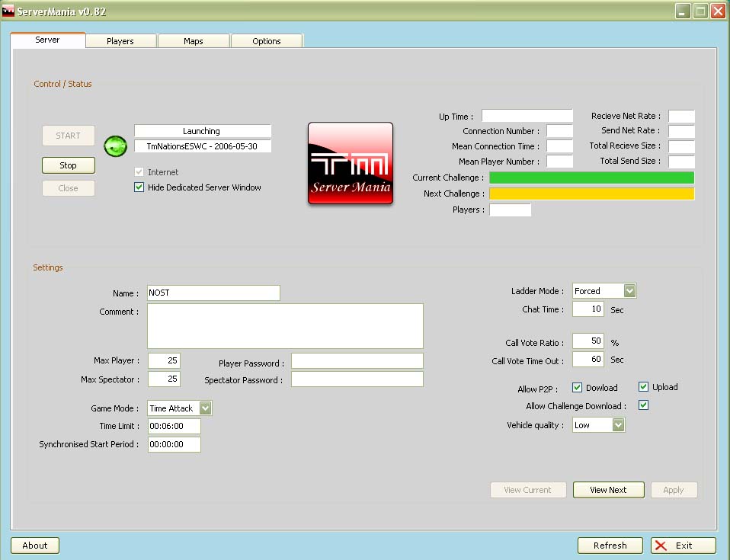Screen dimensions: 730x560
Task: Click the Max Spectator field
Action: pos(164,379)
